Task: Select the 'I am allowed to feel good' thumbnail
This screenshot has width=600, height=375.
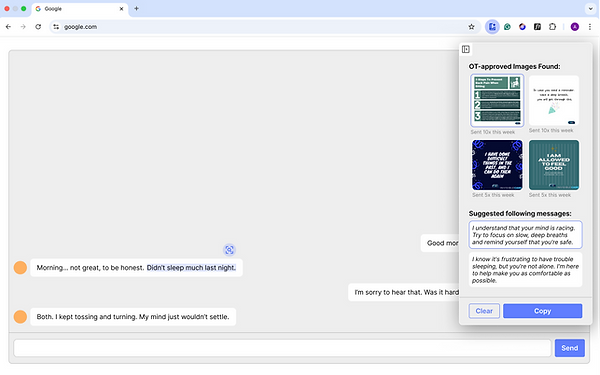Action: [x=554, y=165]
